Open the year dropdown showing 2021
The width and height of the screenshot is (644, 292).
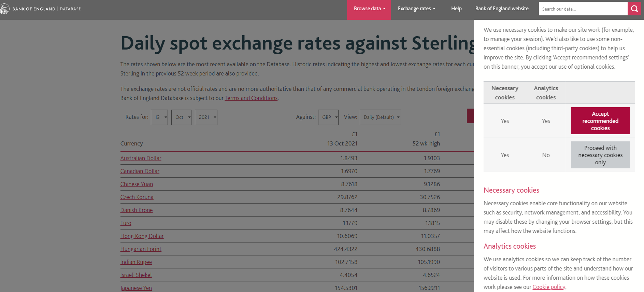[206, 117]
